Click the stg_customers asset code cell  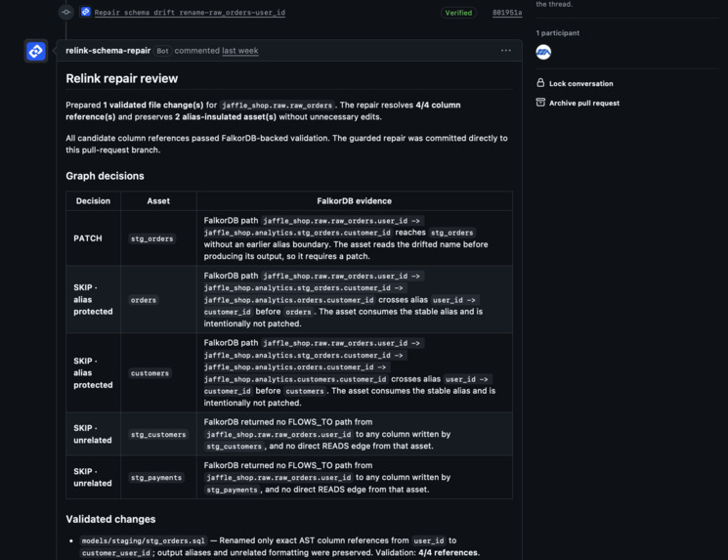pyautogui.click(x=158, y=435)
